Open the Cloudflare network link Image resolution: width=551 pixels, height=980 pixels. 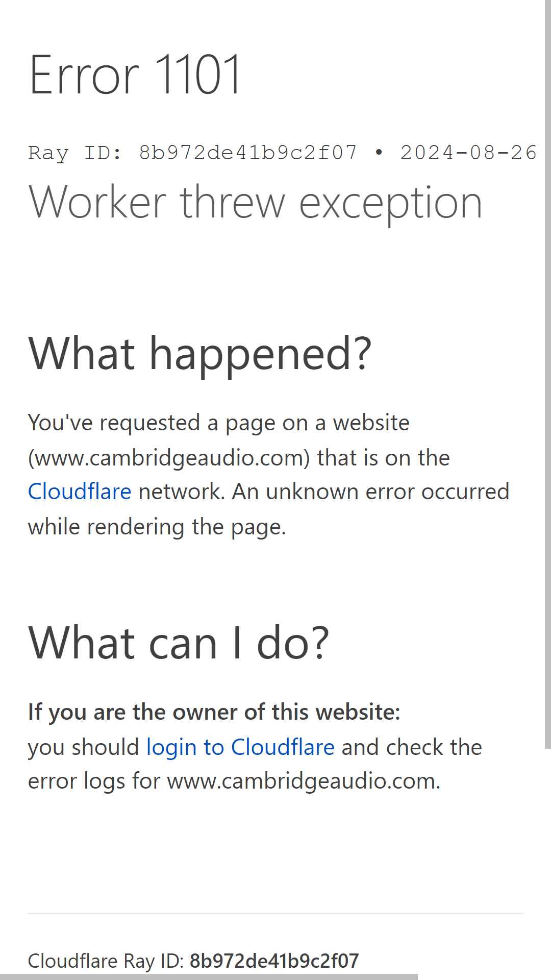80,492
